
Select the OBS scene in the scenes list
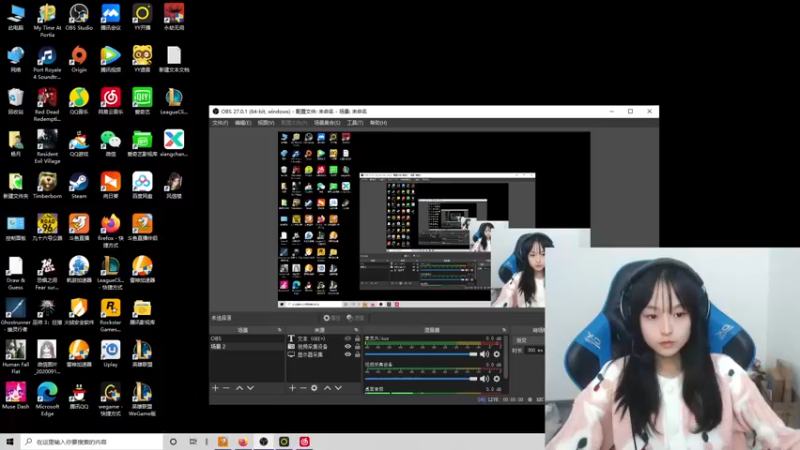(x=247, y=338)
